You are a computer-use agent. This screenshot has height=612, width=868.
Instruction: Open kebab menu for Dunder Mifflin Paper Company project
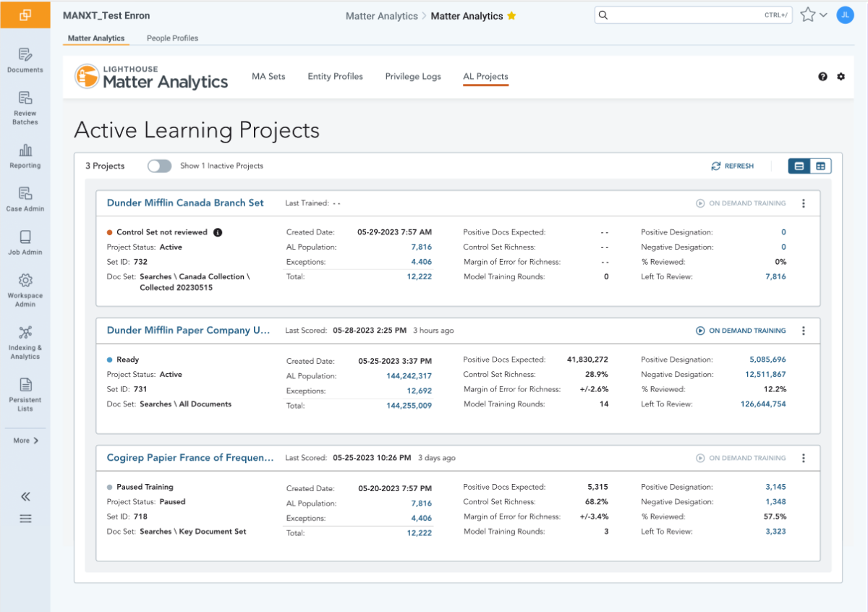[803, 331]
